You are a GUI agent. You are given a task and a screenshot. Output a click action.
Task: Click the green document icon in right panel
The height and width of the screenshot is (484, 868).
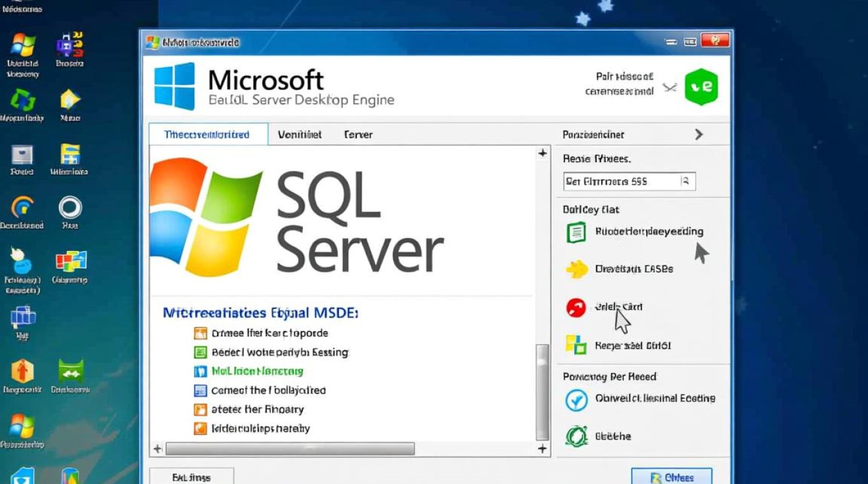pyautogui.click(x=575, y=232)
